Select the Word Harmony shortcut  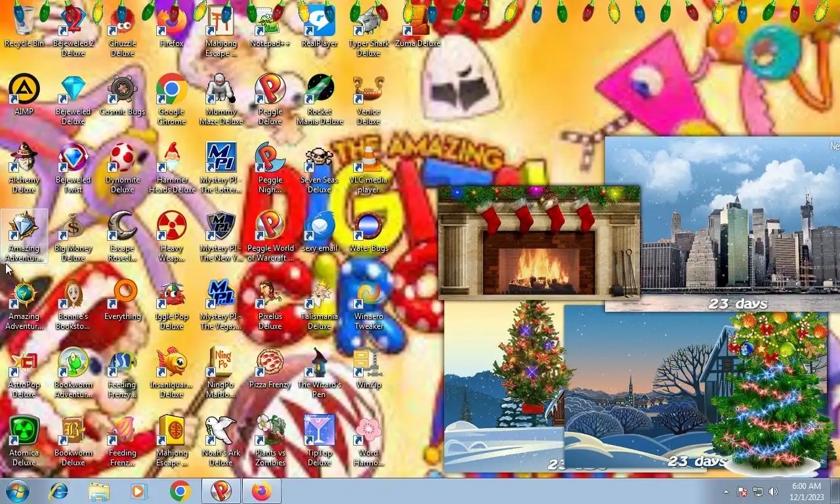[x=369, y=440]
